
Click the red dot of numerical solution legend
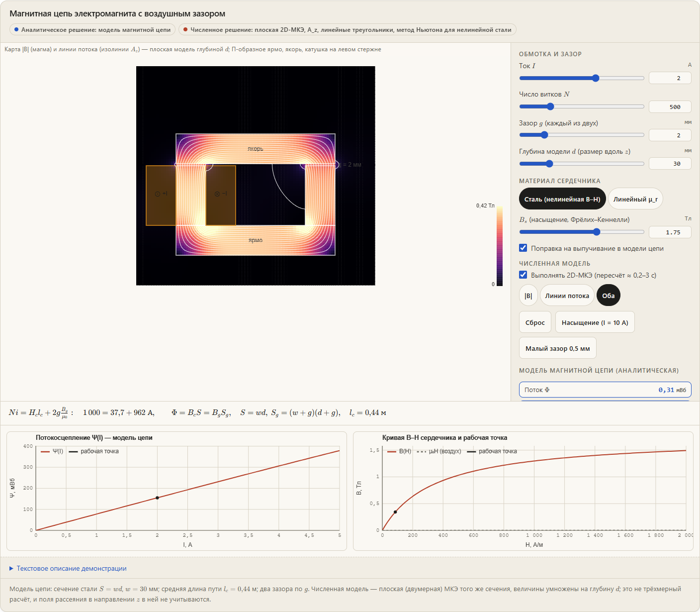[x=185, y=30]
